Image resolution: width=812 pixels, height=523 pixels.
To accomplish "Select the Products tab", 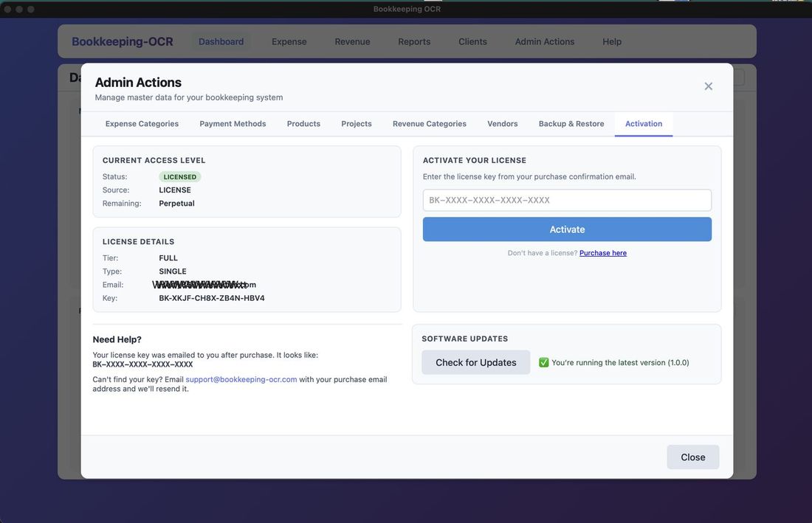I will [303, 124].
